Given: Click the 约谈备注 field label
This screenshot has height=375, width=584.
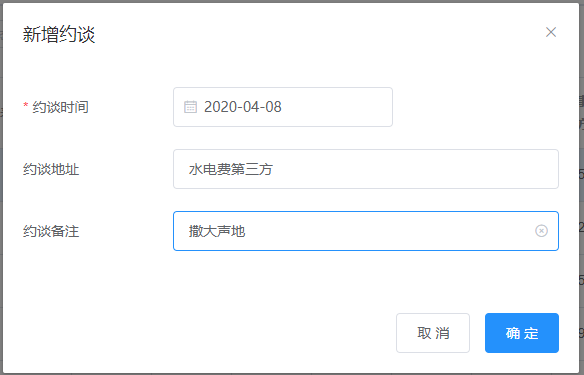Looking at the screenshot, I should point(51,231).
